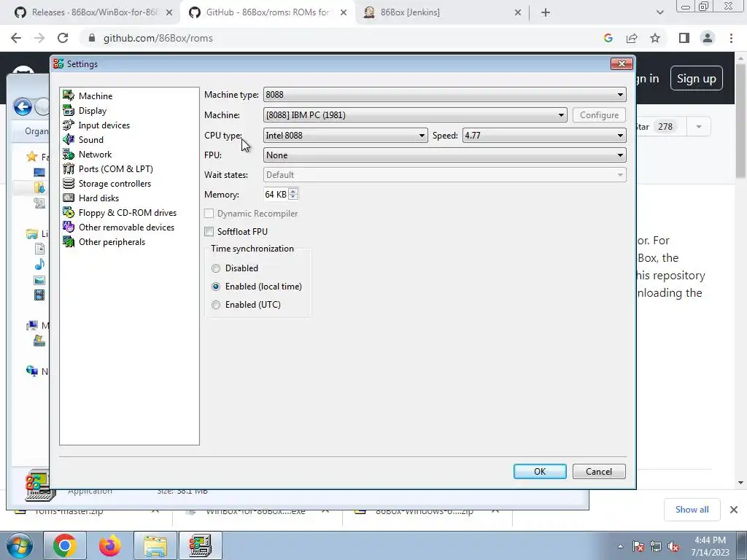Click the Input devices icon
747x560 pixels.
pos(69,125)
